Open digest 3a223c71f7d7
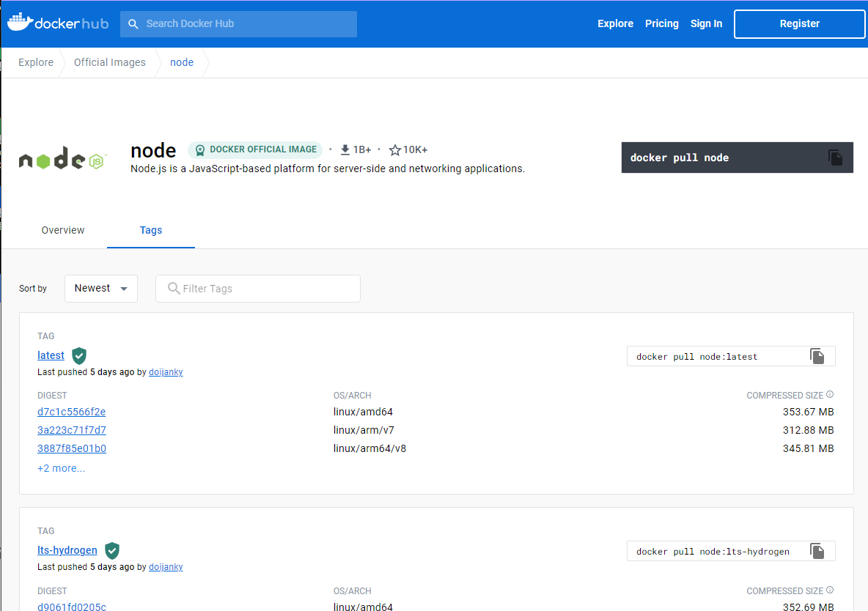 [x=71, y=430]
